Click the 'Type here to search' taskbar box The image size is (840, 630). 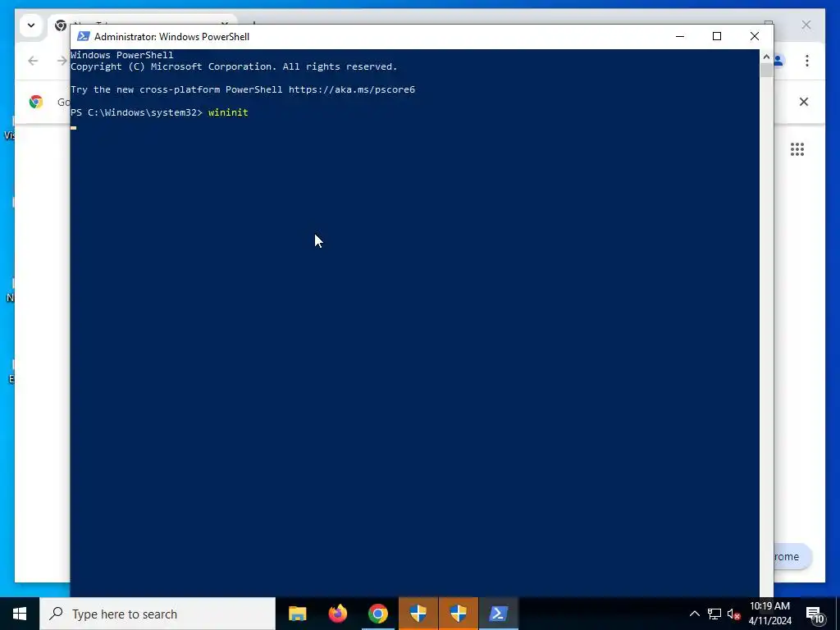click(157, 614)
